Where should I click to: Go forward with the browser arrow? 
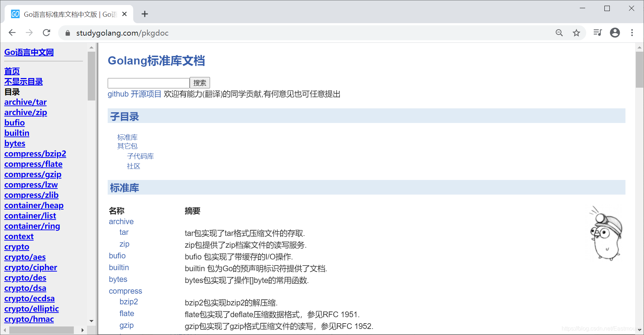tap(29, 33)
